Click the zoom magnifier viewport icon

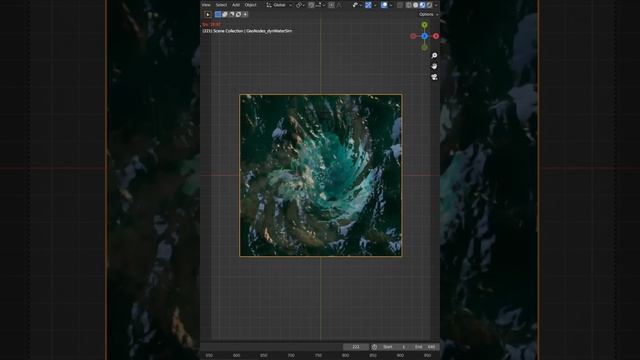click(x=434, y=55)
